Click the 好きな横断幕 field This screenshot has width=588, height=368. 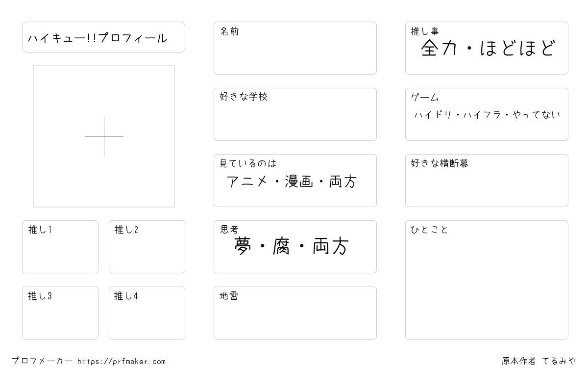click(487, 181)
